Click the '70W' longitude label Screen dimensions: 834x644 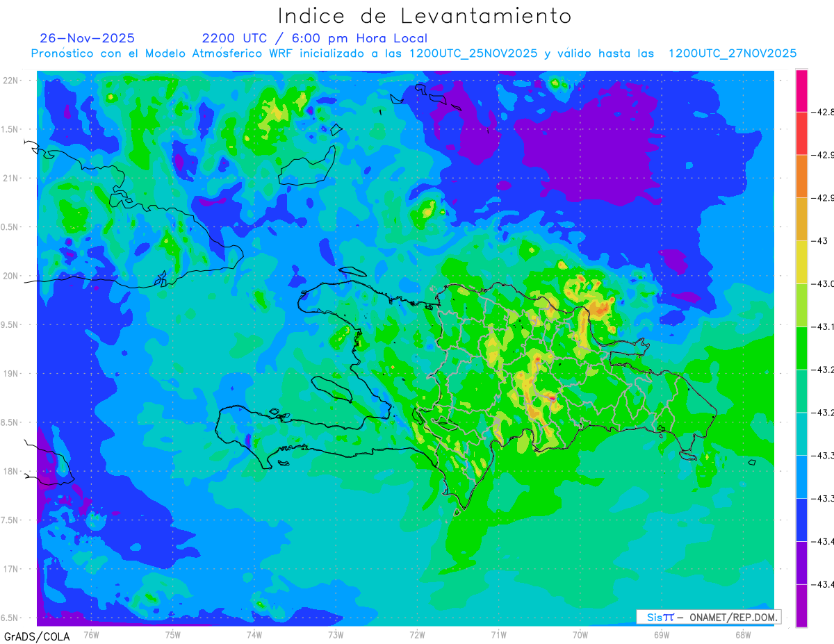tap(580, 634)
